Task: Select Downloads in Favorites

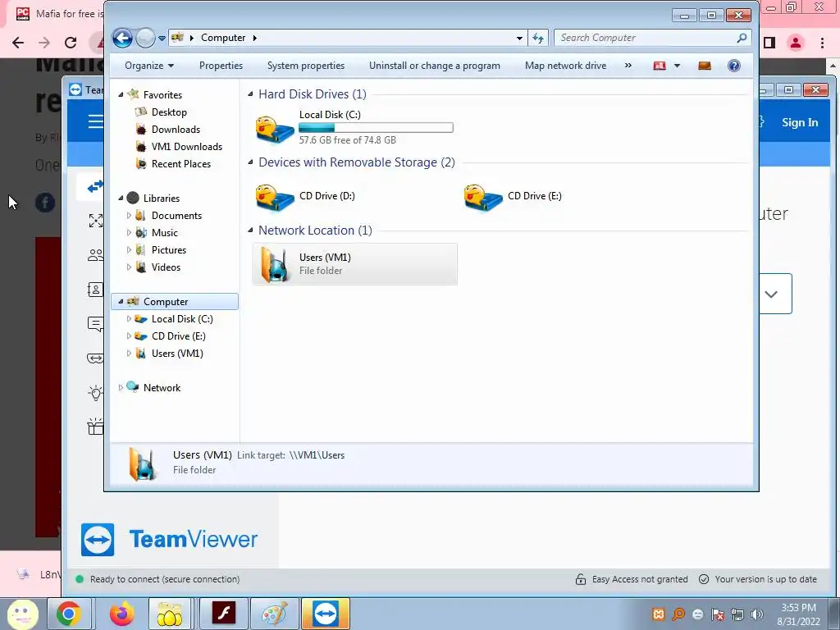Action: tap(176, 129)
